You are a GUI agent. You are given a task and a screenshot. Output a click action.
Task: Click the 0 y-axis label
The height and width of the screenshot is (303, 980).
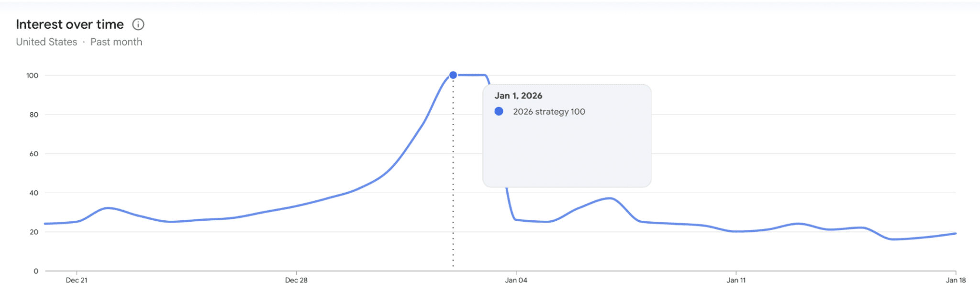(36, 271)
